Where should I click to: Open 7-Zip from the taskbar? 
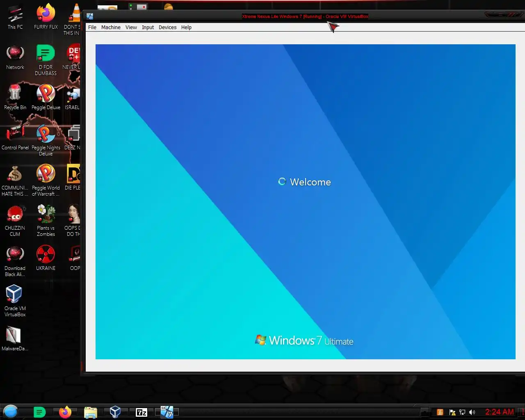coord(142,413)
